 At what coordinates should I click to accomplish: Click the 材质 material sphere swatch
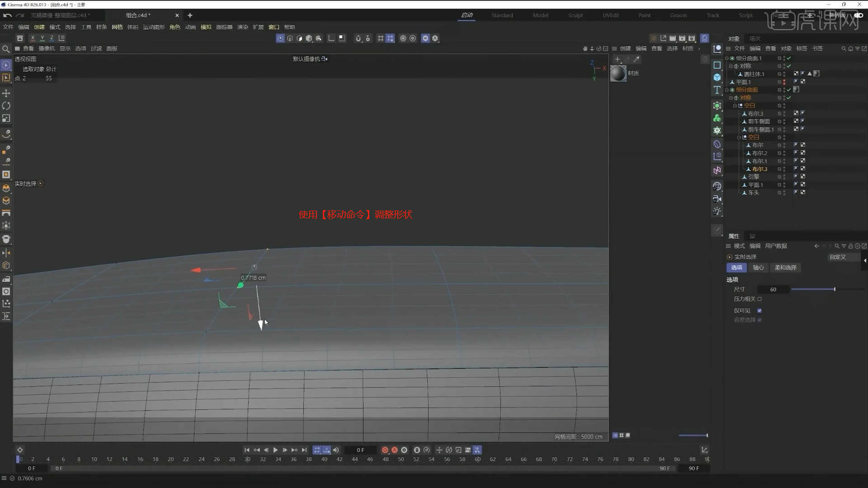pyautogui.click(x=618, y=74)
